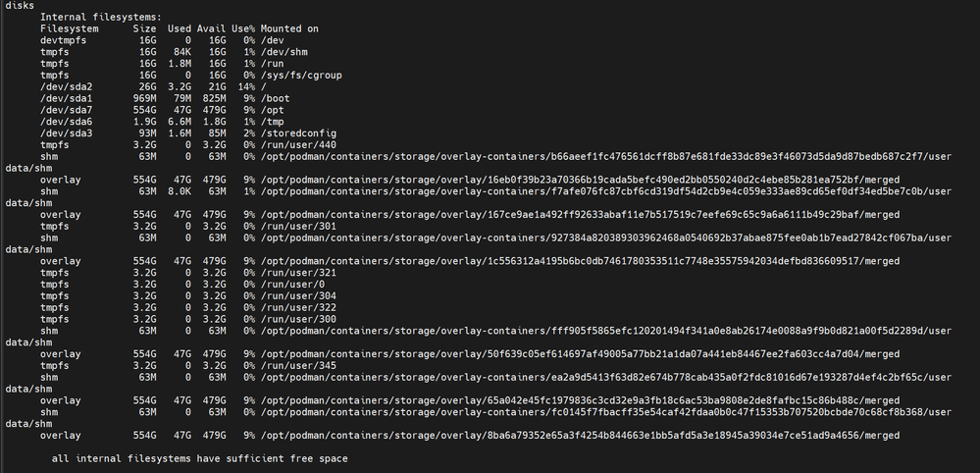
Task: Click the 'Filesystem' column header
Action: click(x=70, y=28)
